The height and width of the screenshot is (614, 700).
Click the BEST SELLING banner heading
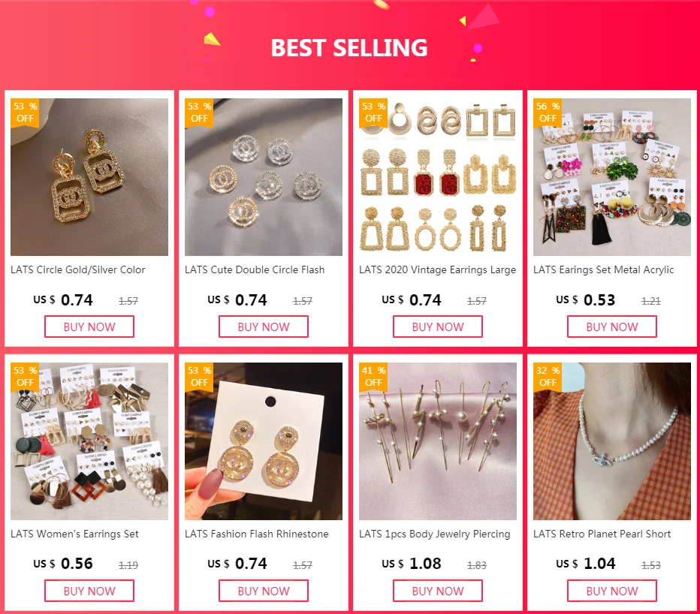pyautogui.click(x=349, y=48)
